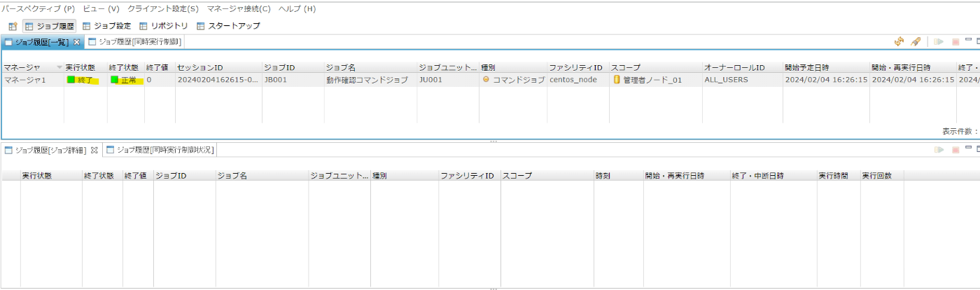980x290 pixels.
Task: Click start icon in job detail toolbar
Action: [x=939, y=150]
